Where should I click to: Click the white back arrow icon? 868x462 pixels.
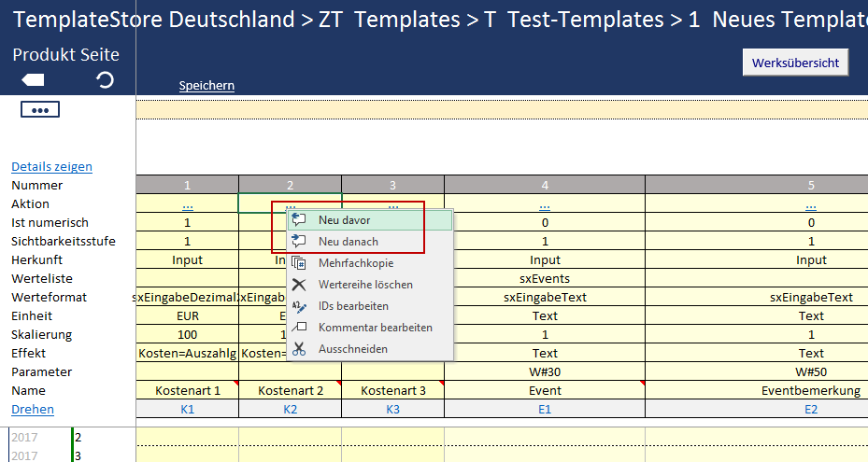coord(33,80)
